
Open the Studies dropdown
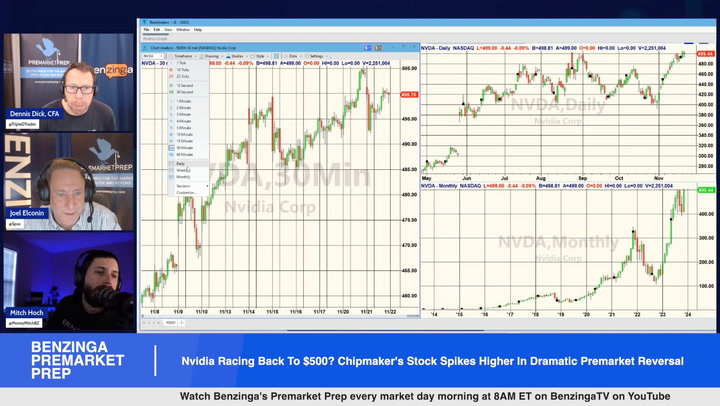(236, 56)
